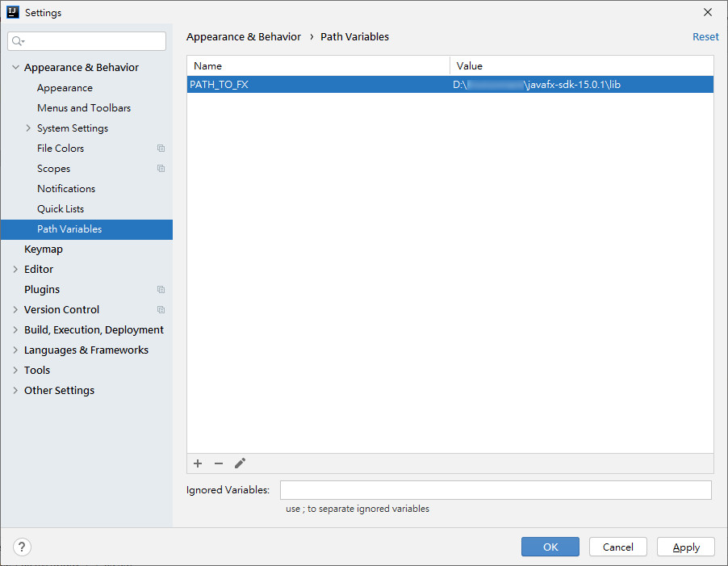This screenshot has height=566, width=728.
Task: Collapse the Appearance & Behavior section
Action: point(15,68)
